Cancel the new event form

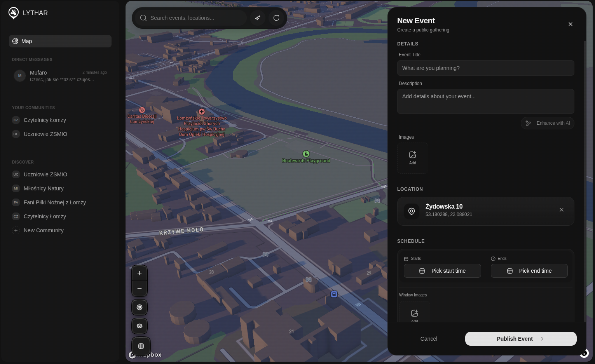tap(429, 339)
